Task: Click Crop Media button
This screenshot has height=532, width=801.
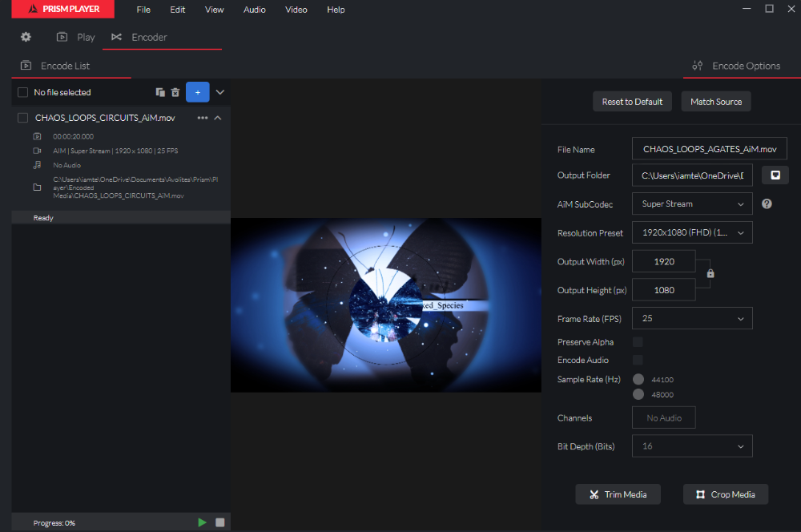Action: (x=726, y=494)
